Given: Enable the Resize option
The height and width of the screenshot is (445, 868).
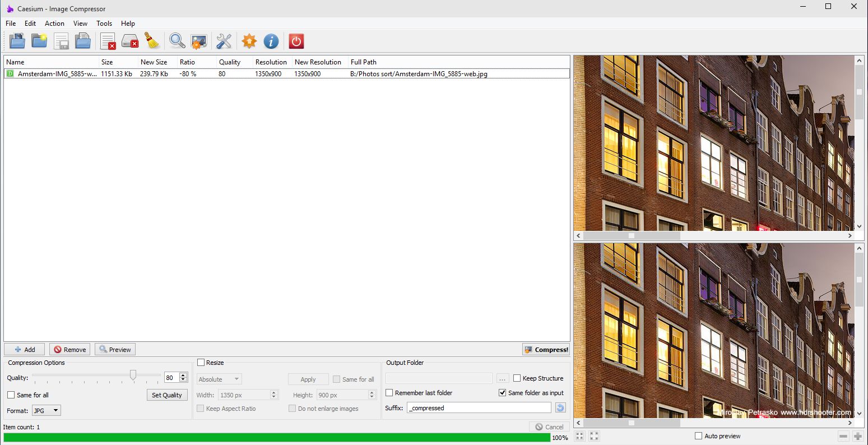Looking at the screenshot, I should click(201, 362).
